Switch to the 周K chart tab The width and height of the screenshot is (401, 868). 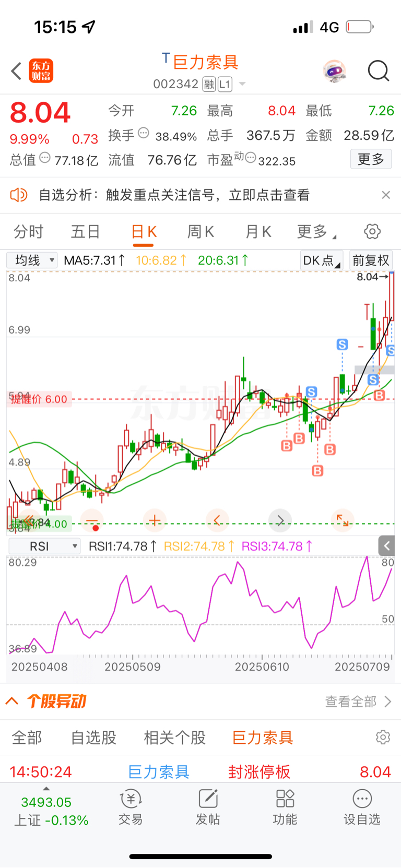tap(200, 232)
